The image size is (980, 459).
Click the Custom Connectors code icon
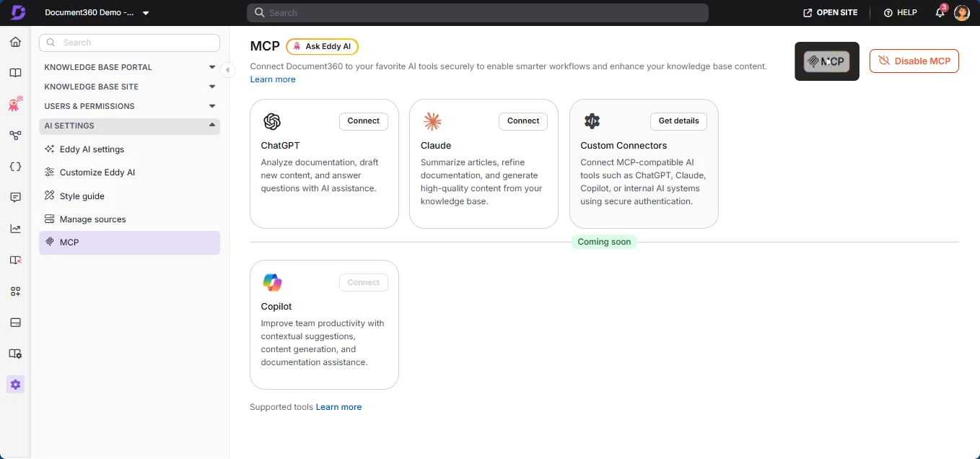(x=592, y=121)
